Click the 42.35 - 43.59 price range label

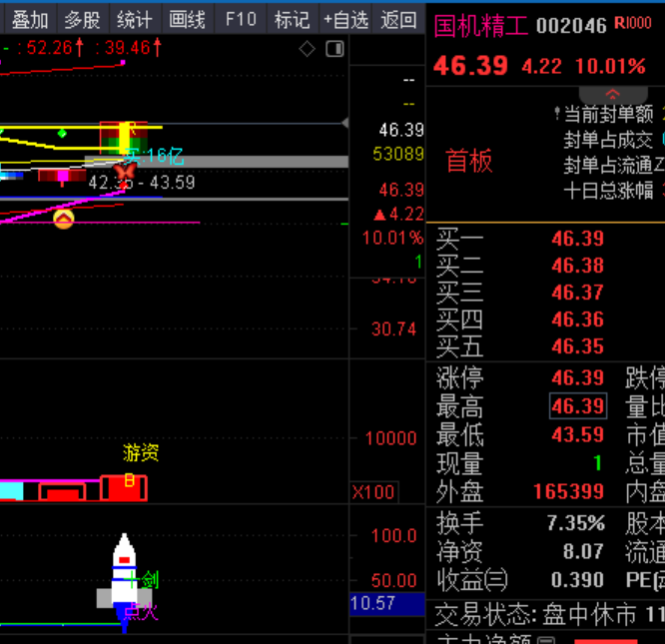pos(142,183)
